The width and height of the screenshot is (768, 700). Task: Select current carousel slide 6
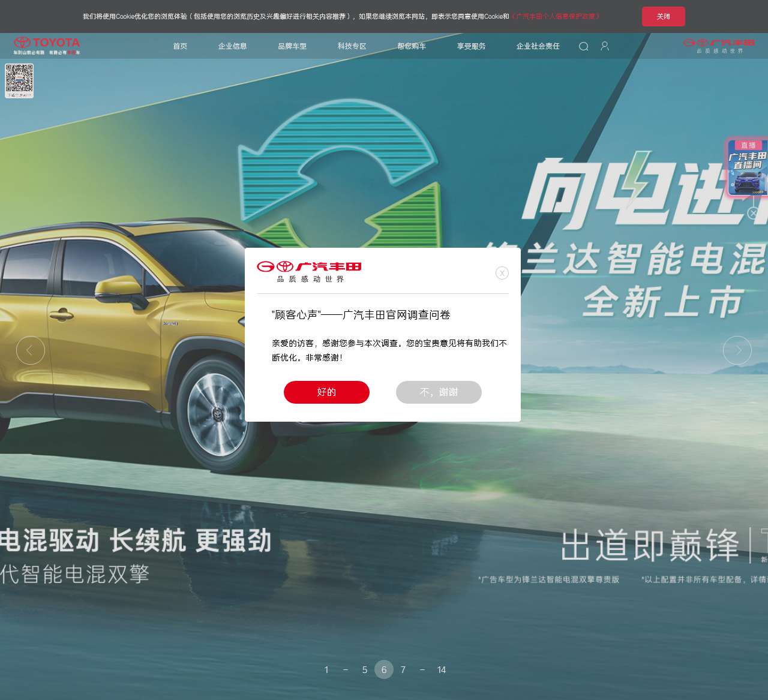(384, 669)
